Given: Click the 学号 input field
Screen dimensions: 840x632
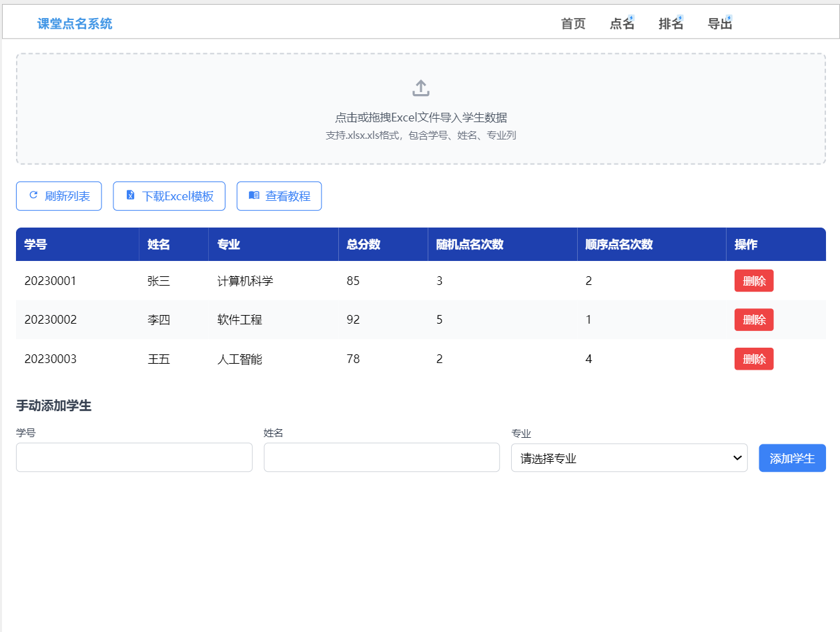Looking at the screenshot, I should [x=133, y=458].
